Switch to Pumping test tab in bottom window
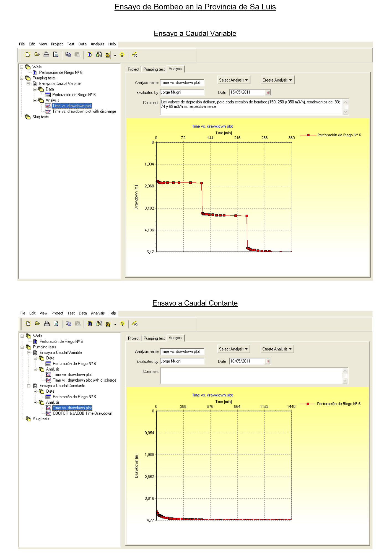This screenshot has width=392, height=553. 154,338
